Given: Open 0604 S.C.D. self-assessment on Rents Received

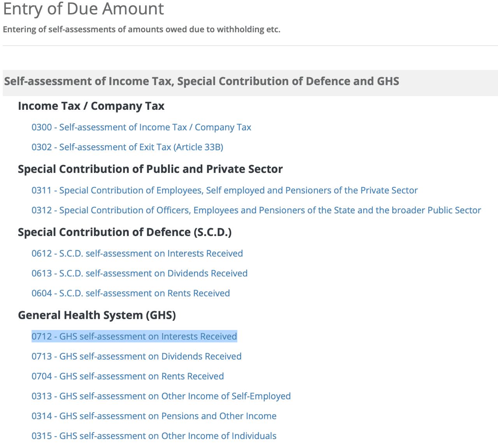Looking at the screenshot, I should pos(130,293).
